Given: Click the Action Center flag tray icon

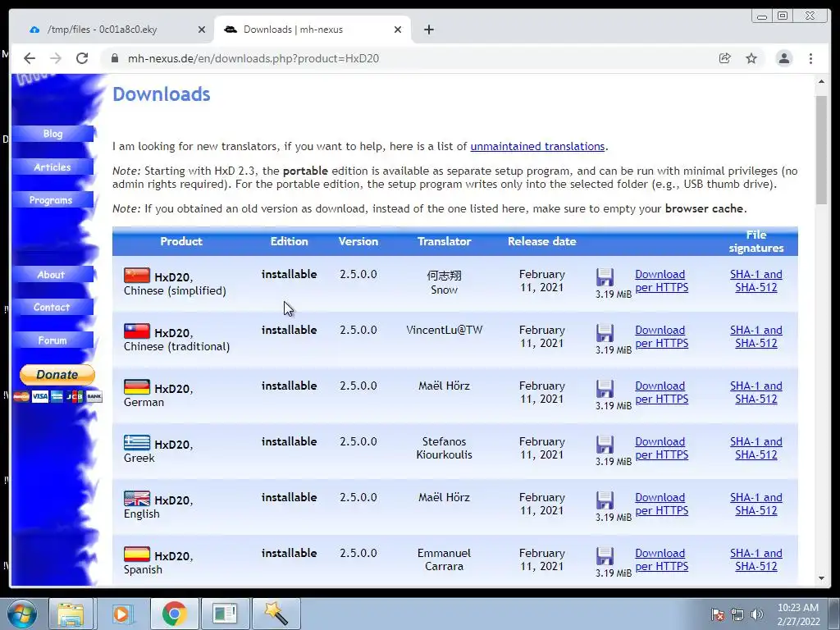Looking at the screenshot, I should [718, 614].
